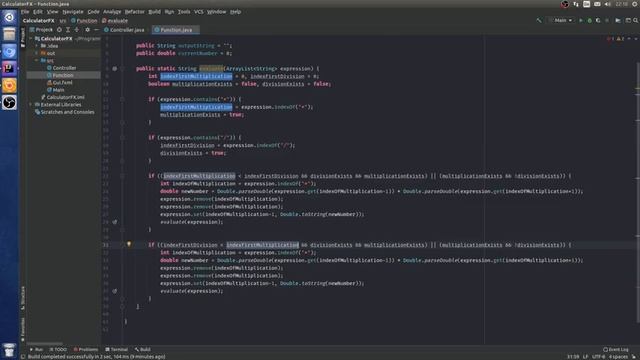Image resolution: width=640 pixels, height=360 pixels.
Task: Fold the evaluate method in the gutter
Action: pos(122,69)
